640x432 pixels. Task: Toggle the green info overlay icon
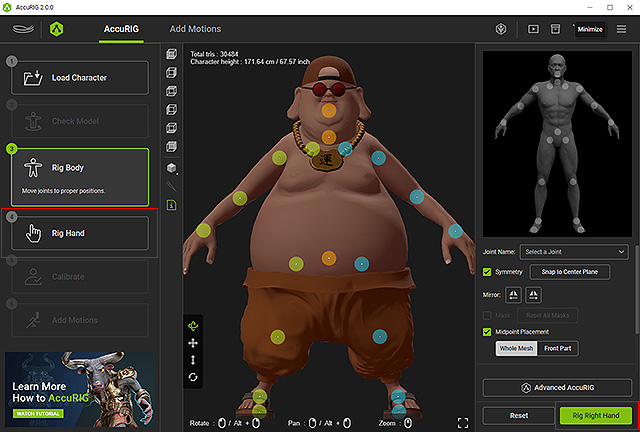(171, 205)
